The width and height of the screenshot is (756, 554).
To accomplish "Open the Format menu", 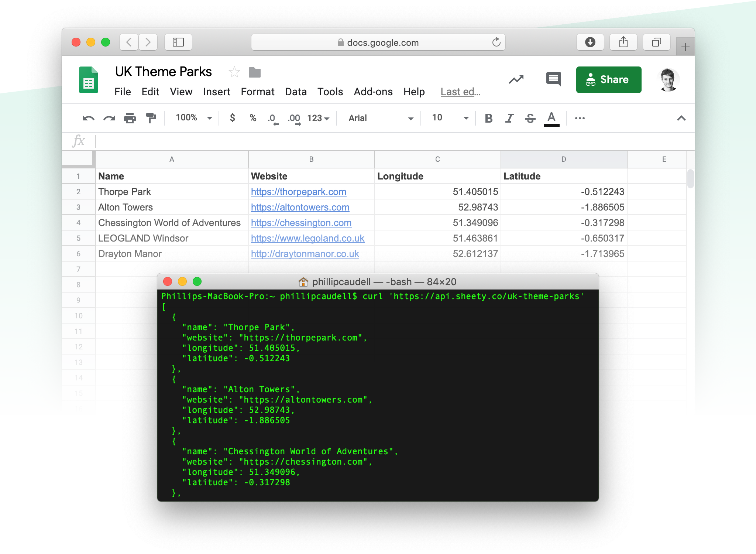I will [258, 92].
